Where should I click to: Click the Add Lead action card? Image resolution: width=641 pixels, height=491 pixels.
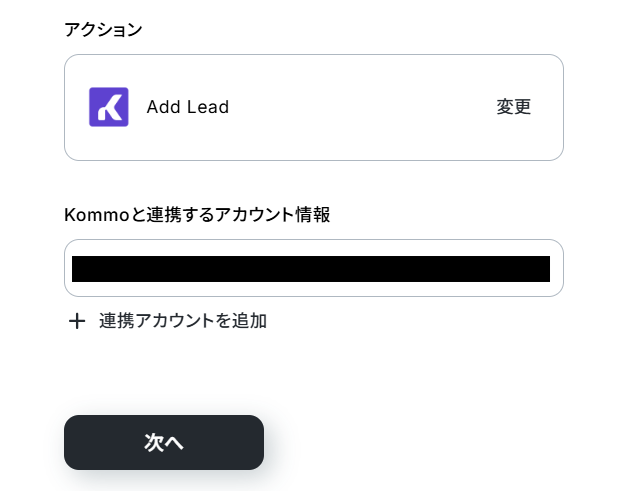[313, 107]
